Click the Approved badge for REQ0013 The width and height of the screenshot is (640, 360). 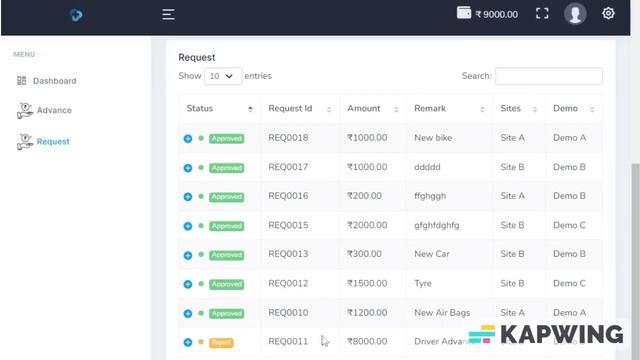point(227,255)
